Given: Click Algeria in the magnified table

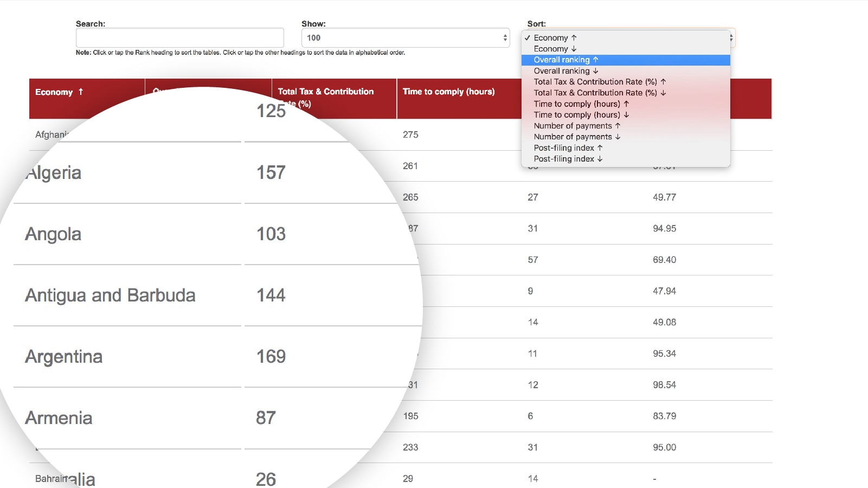Looking at the screenshot, I should pos(54,173).
